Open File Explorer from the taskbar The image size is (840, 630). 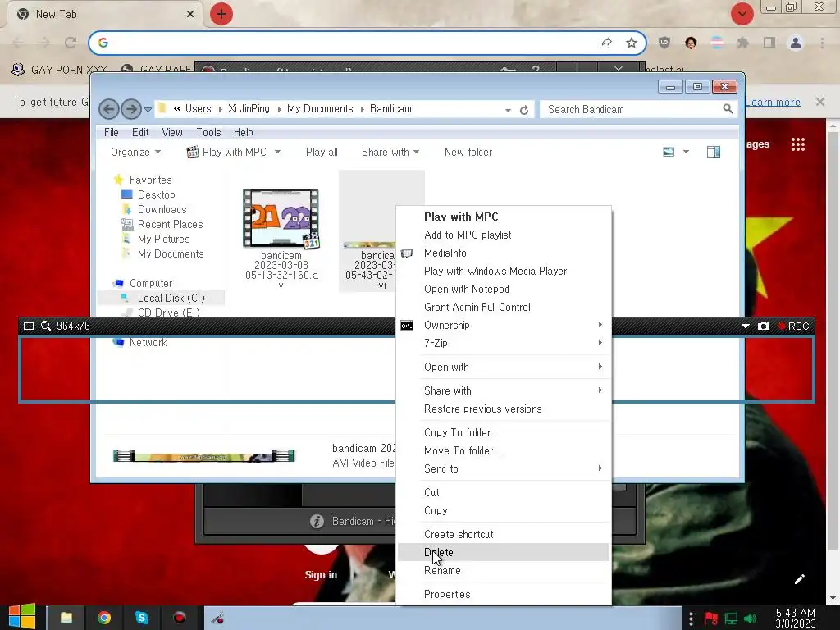tap(66, 618)
